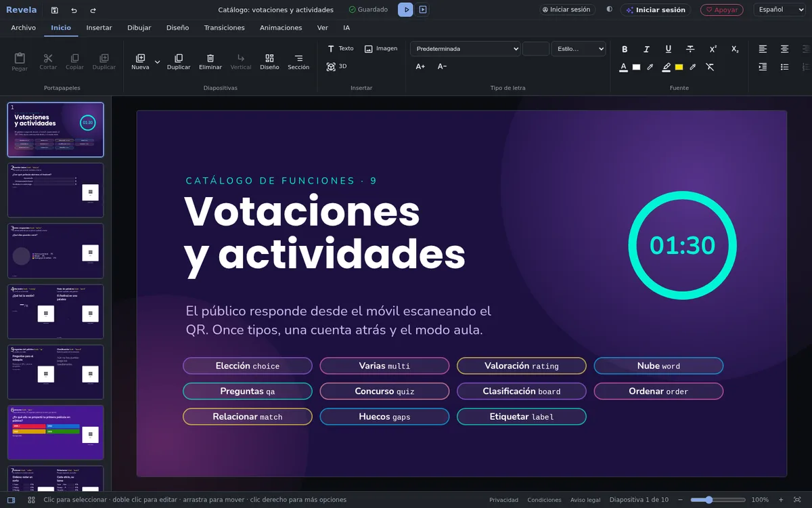
Task: Click the highlighter pen icon
Action: click(x=667, y=67)
